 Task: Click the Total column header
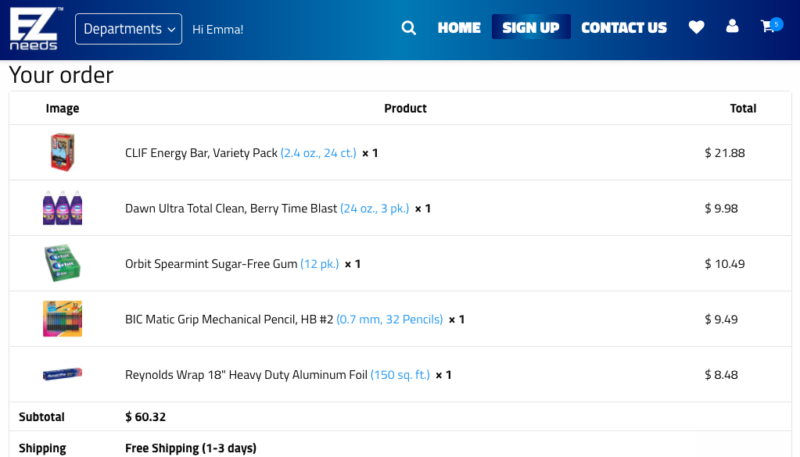click(743, 108)
